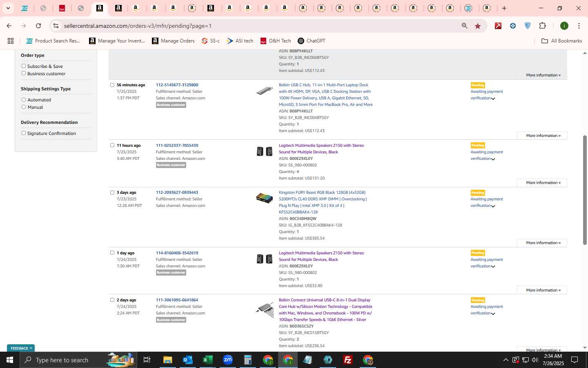Tick the checkbox for order 112-2093627-0939443

(112, 193)
